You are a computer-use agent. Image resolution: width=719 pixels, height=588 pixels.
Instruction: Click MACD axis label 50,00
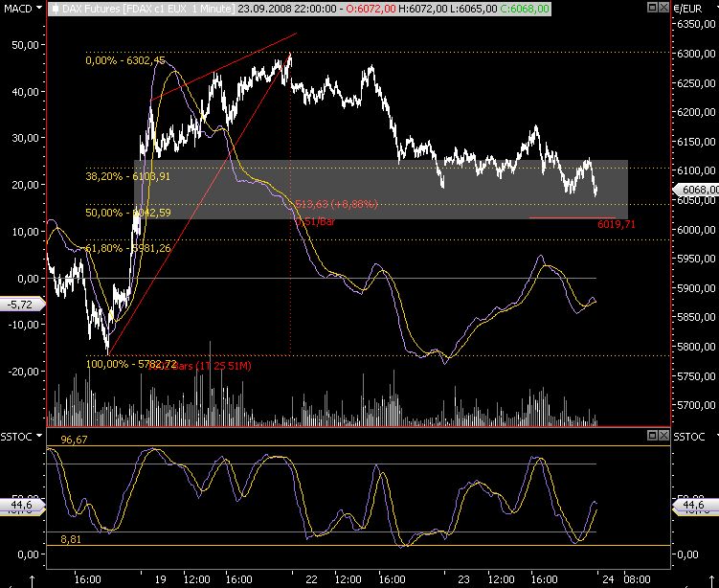click(x=25, y=45)
